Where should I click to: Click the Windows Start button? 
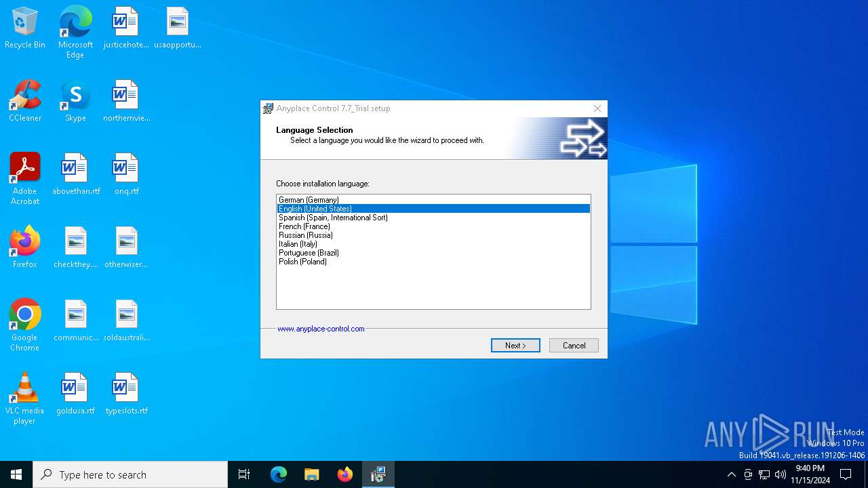coord(16,474)
